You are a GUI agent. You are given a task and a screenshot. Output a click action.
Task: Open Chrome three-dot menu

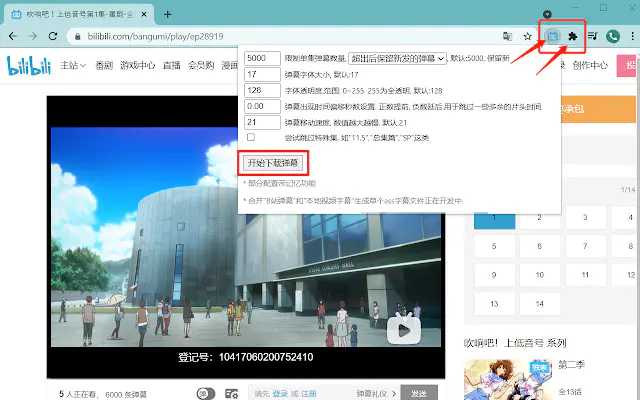631,35
